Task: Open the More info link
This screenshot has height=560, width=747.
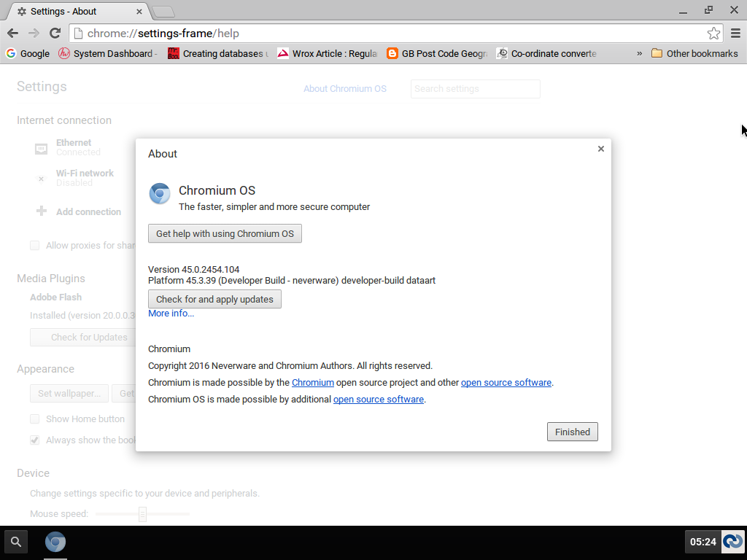Action: 171,314
